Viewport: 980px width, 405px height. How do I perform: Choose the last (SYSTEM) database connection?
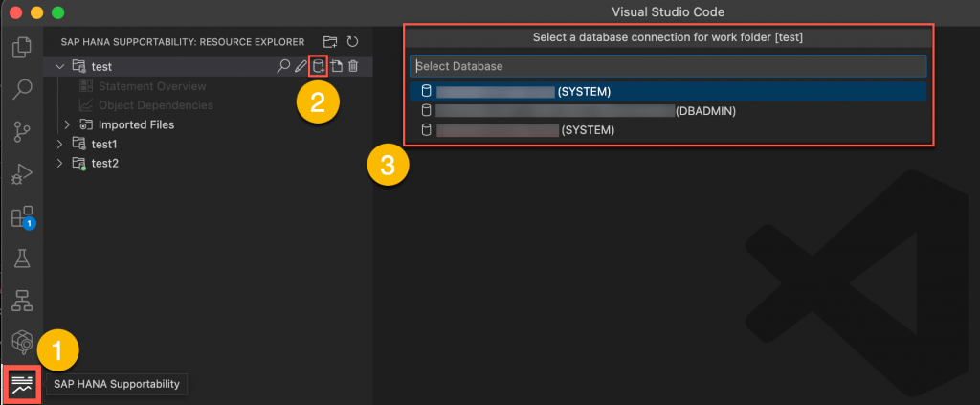click(667, 130)
